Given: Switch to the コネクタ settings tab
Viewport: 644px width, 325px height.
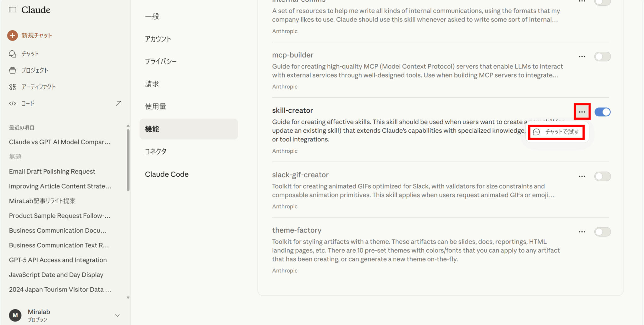Looking at the screenshot, I should coord(156,151).
